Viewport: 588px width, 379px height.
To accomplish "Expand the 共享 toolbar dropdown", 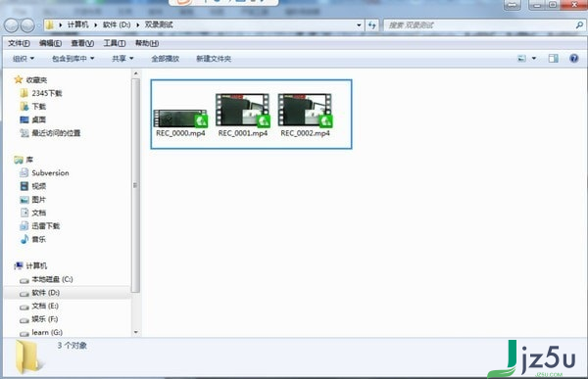I will point(122,59).
